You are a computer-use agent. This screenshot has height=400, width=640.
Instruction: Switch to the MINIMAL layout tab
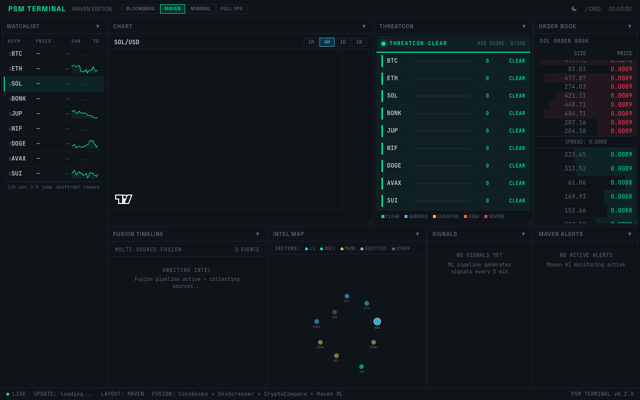pos(200,9)
